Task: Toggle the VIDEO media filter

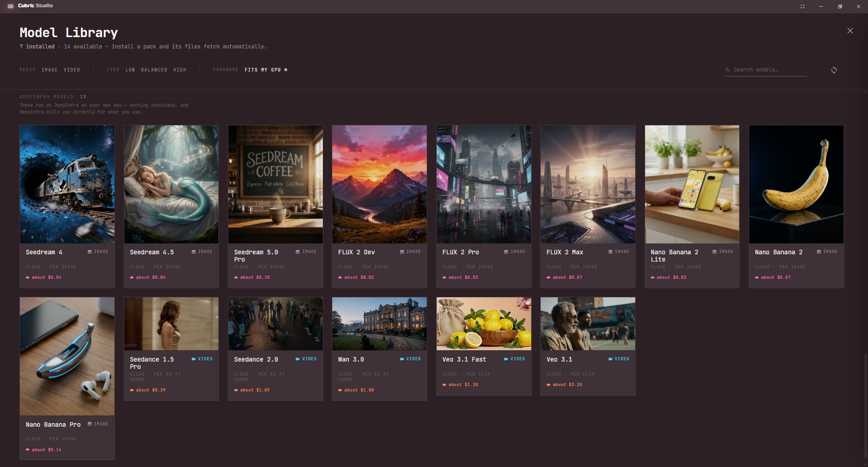Action: (72, 70)
